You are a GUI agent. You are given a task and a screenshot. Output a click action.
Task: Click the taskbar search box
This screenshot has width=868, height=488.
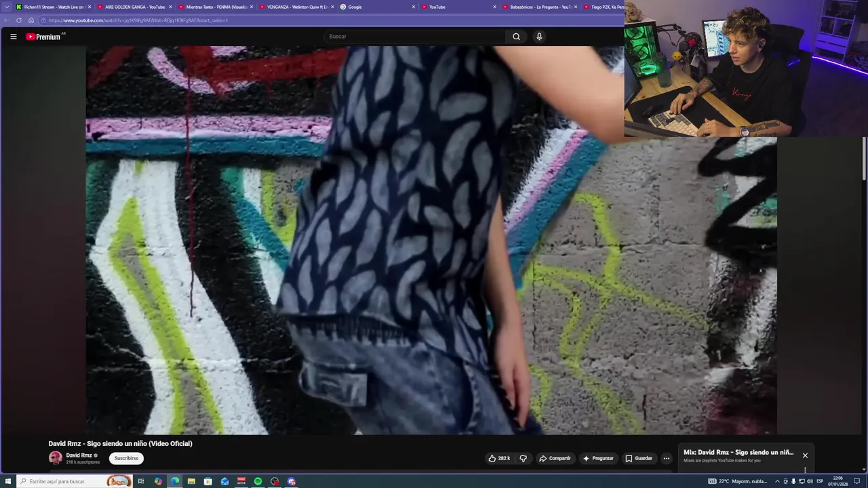(75, 481)
